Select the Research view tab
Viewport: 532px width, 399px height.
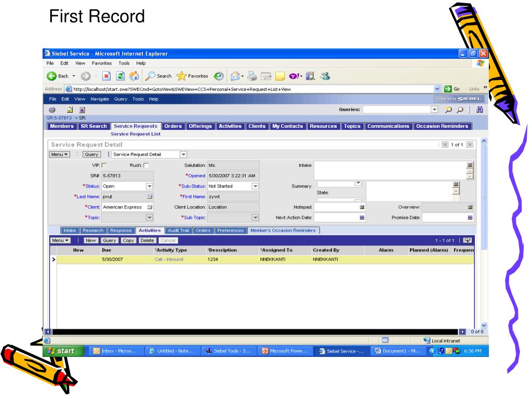(93, 230)
